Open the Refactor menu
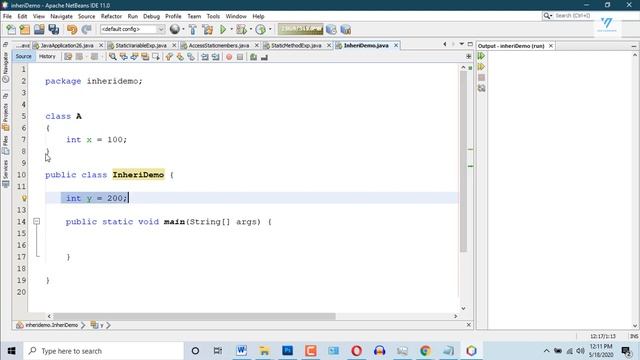 [111, 16]
